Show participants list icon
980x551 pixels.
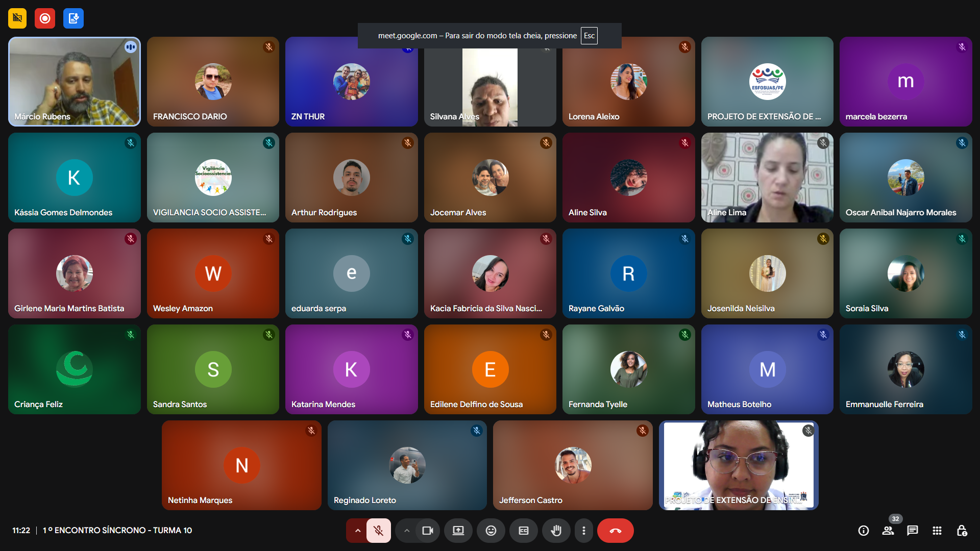(x=888, y=531)
